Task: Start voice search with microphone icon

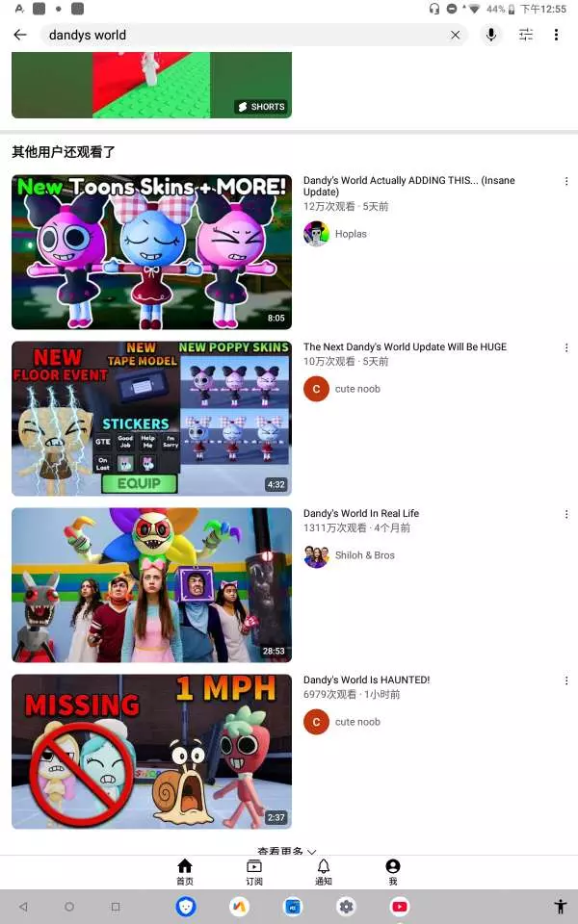Action: (490, 35)
